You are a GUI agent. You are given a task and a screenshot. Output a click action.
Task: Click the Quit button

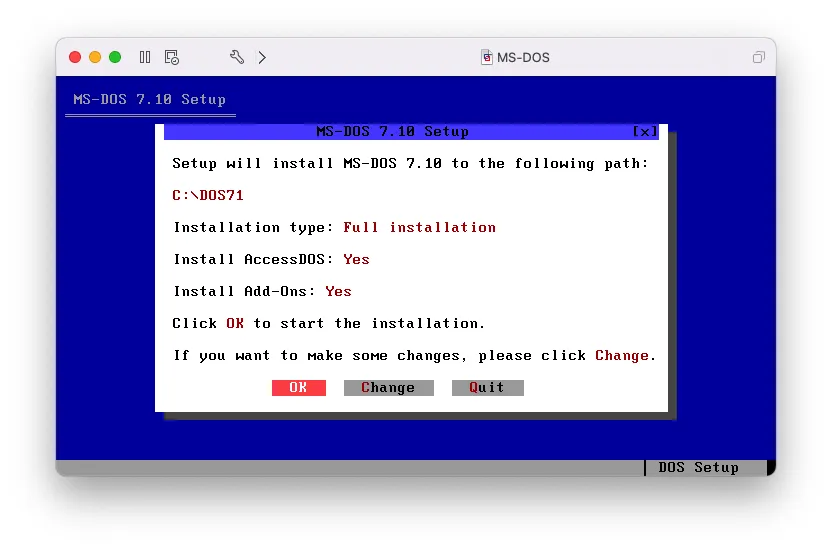tap(488, 388)
